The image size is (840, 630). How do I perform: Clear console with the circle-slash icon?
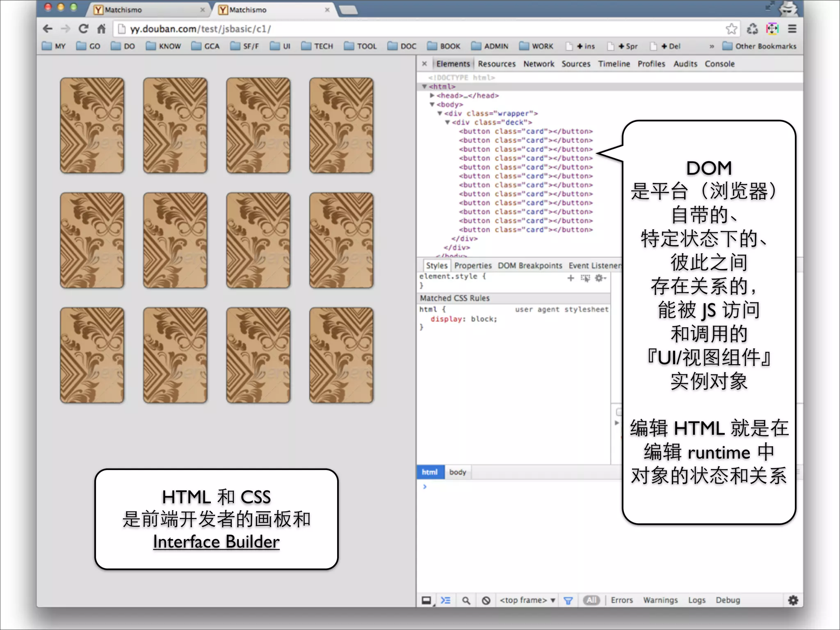point(486,600)
